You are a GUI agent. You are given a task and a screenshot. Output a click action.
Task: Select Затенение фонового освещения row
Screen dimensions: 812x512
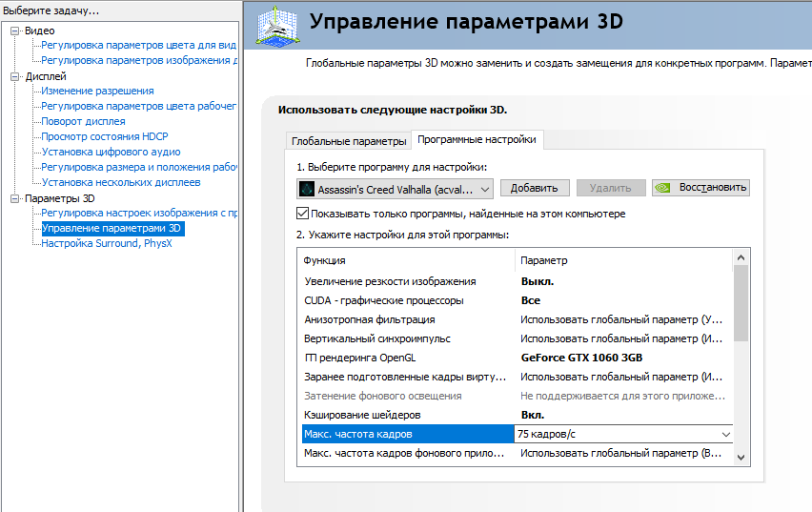click(517, 396)
